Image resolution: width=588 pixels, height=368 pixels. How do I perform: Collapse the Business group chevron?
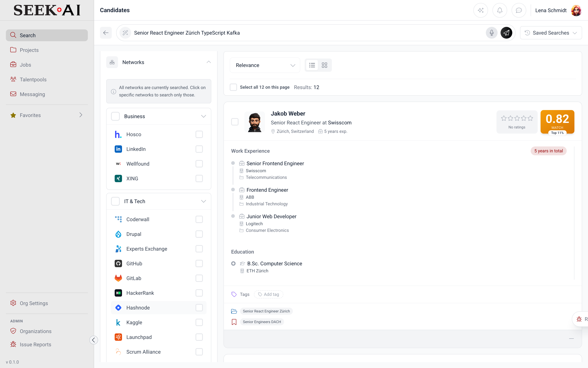tap(204, 116)
